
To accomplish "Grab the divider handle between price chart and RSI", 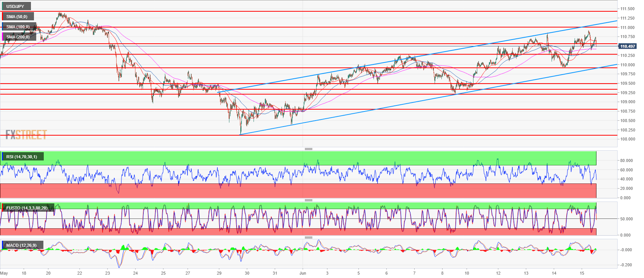I will pos(309,149).
